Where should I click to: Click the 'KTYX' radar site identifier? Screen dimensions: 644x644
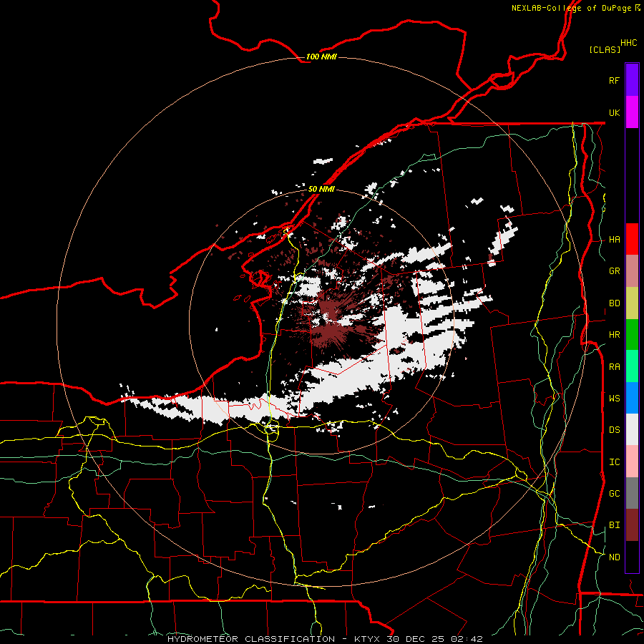(367, 639)
